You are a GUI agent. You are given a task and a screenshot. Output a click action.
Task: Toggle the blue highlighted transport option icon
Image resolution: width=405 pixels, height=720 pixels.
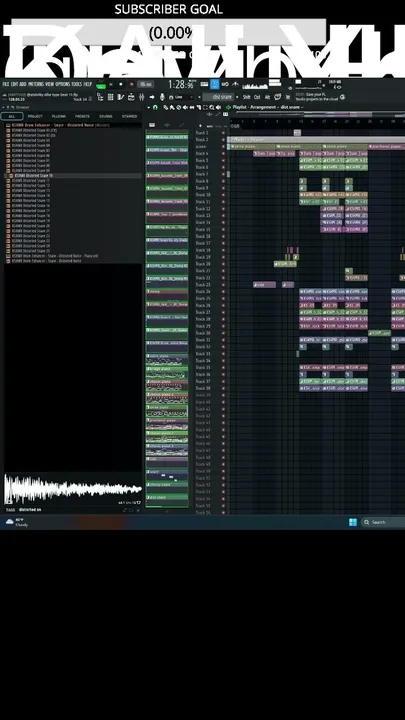click(x=214, y=84)
